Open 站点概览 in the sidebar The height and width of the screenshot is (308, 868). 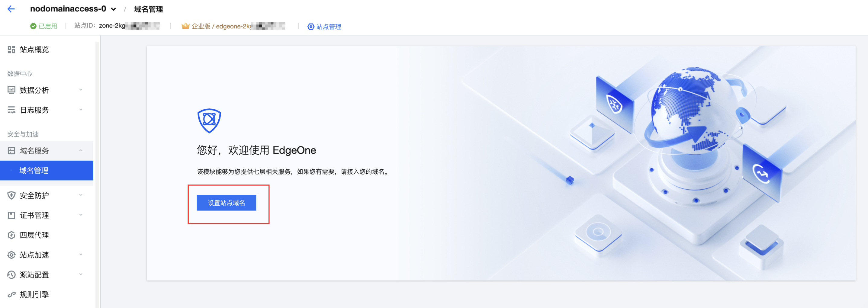pyautogui.click(x=34, y=50)
